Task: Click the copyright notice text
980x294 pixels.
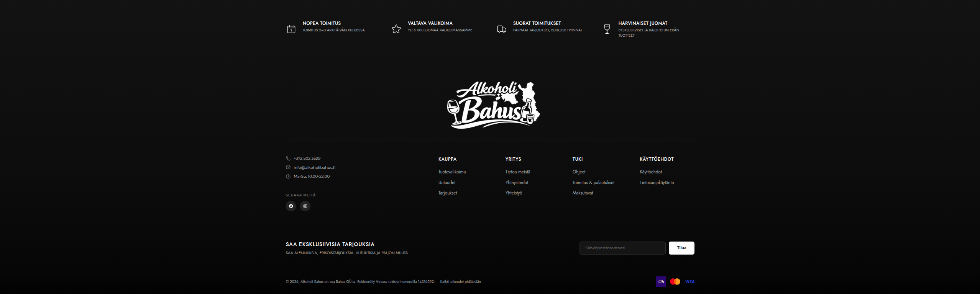Action: click(383, 282)
